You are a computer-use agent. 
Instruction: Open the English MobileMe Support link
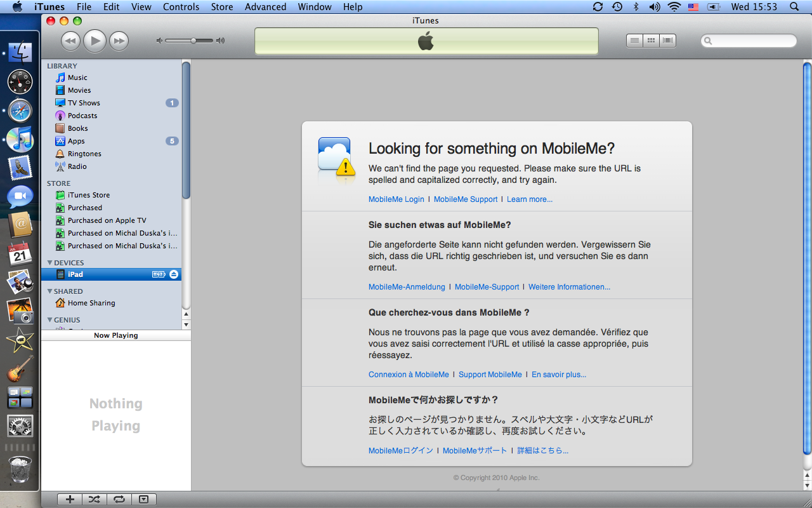(466, 199)
